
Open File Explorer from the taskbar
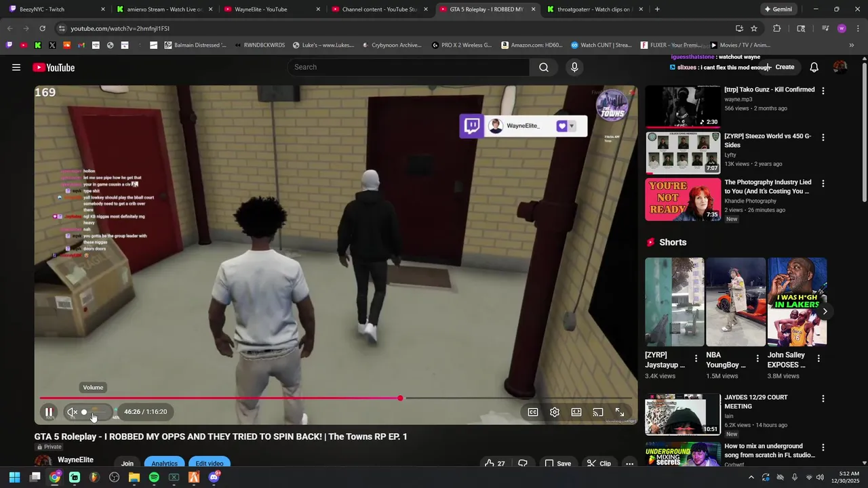pos(134,477)
